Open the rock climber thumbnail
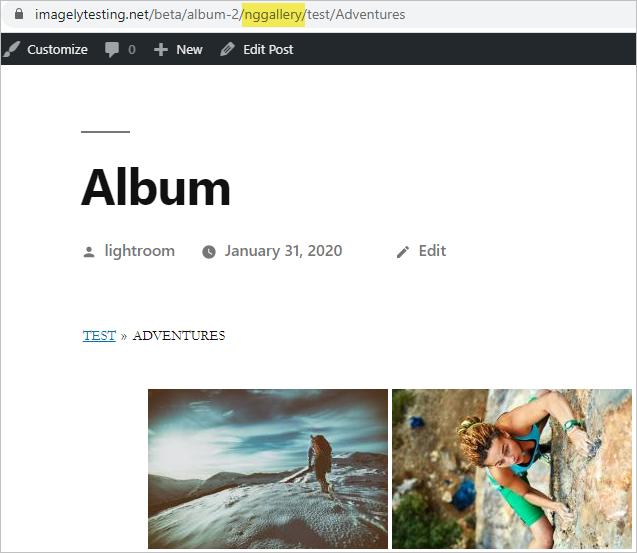The height and width of the screenshot is (553, 637). coord(512,468)
